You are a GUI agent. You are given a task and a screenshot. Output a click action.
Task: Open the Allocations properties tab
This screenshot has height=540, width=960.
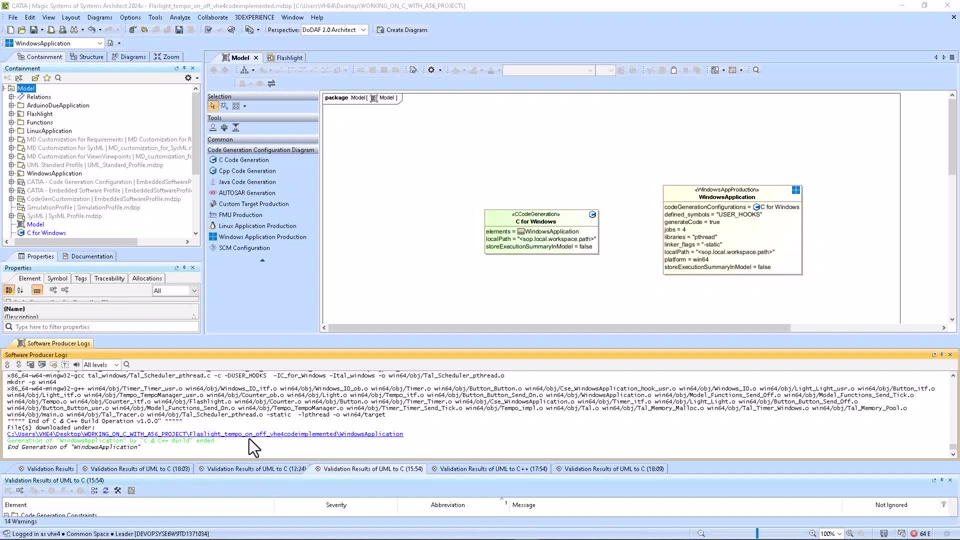click(x=147, y=279)
